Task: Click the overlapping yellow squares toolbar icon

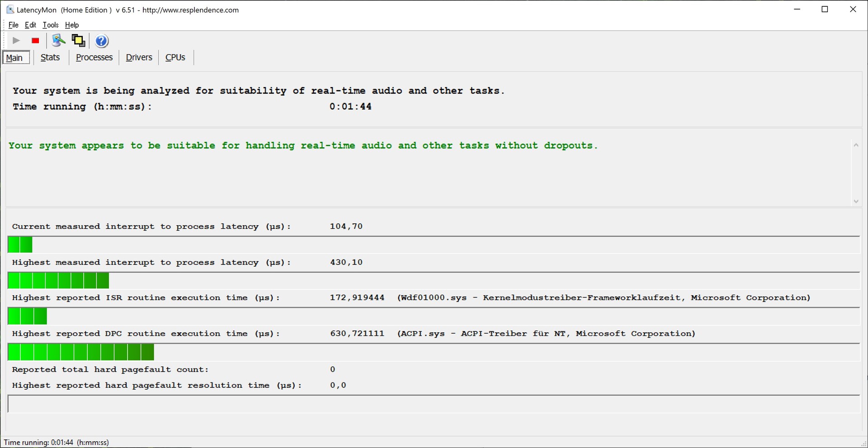Action: (78, 41)
